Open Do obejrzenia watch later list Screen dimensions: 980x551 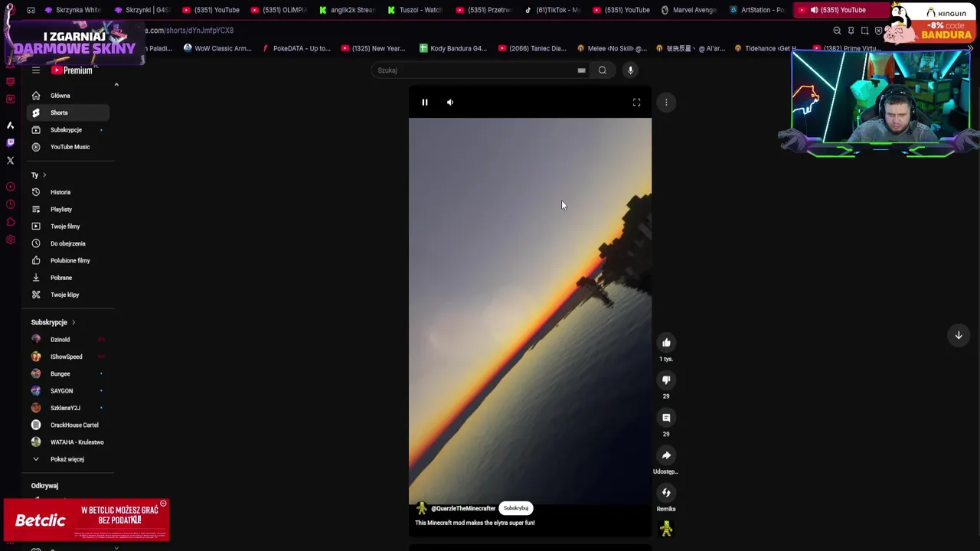coord(67,243)
